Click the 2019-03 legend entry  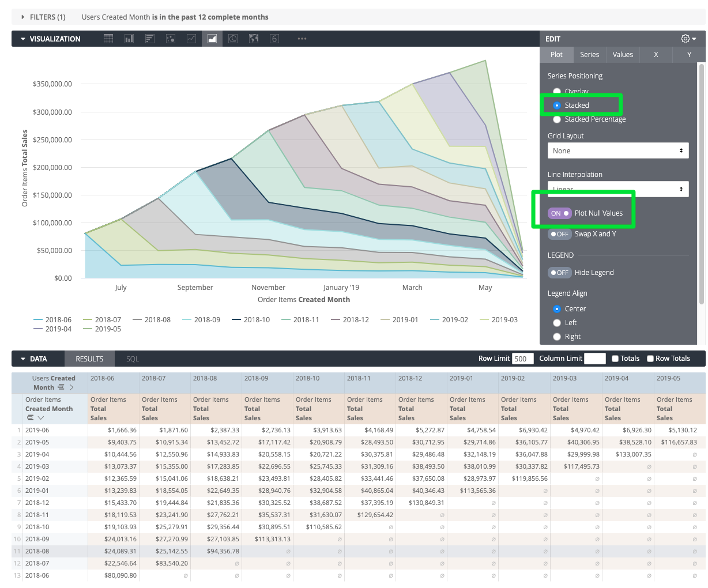pyautogui.click(x=499, y=319)
